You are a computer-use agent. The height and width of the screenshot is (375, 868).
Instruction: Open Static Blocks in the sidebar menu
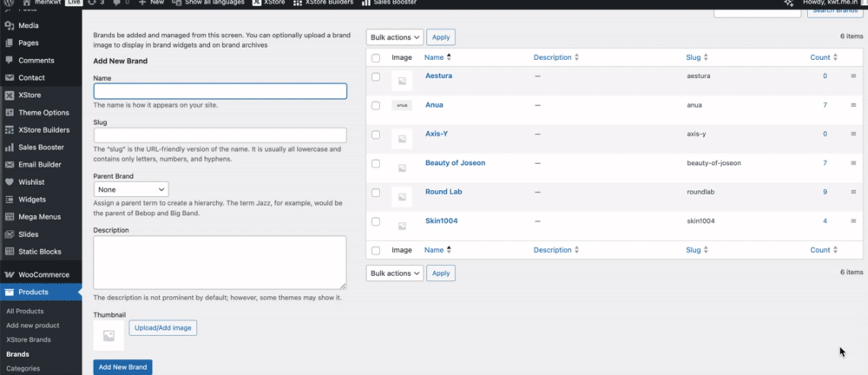tap(41, 252)
